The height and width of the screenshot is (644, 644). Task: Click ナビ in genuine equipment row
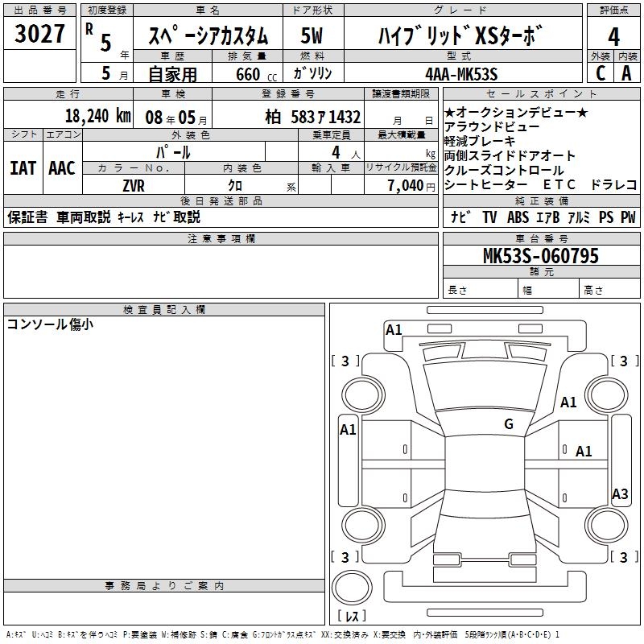(x=460, y=217)
